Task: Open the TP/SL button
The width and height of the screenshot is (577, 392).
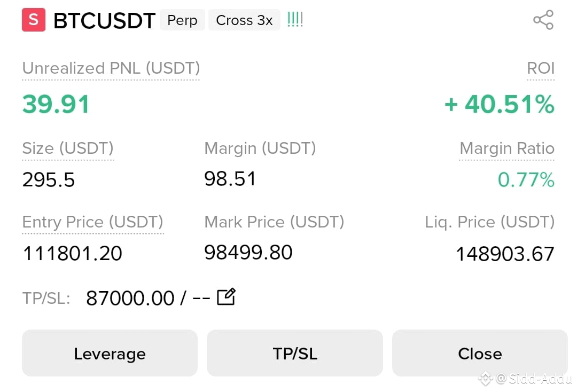Action: click(x=295, y=353)
